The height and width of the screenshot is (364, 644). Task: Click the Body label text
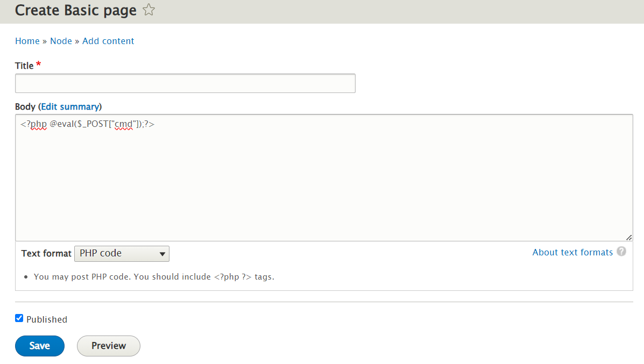pos(25,106)
